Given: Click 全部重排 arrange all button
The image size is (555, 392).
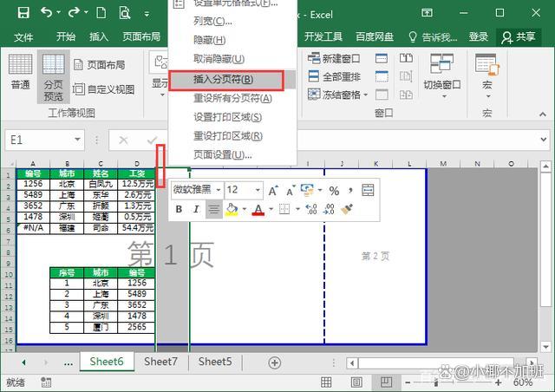Looking at the screenshot, I should tap(334, 76).
